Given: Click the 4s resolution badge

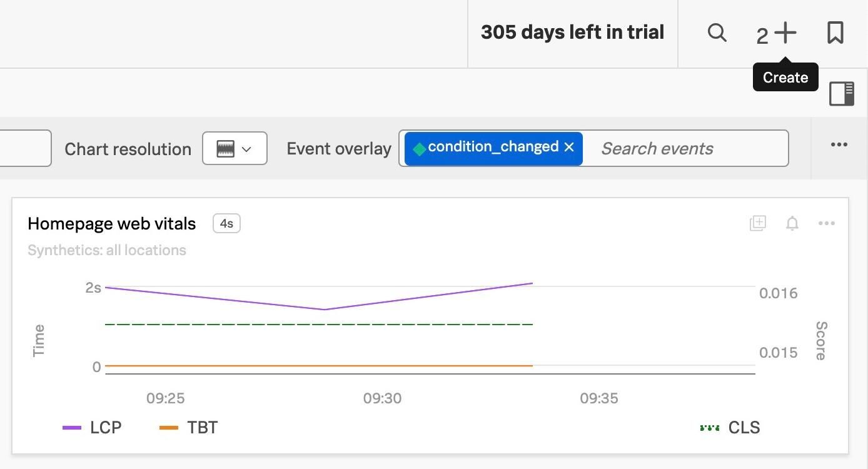Looking at the screenshot, I should pos(226,223).
